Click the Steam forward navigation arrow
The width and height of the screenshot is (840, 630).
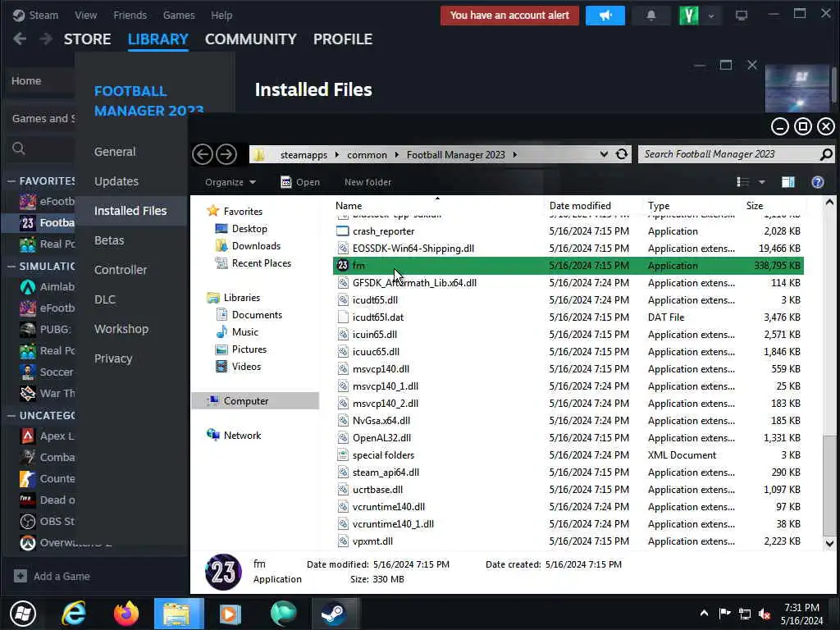[46, 39]
